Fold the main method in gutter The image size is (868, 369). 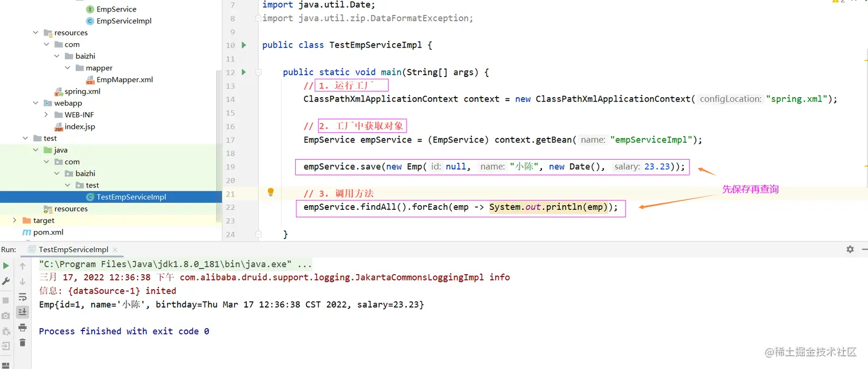point(258,72)
